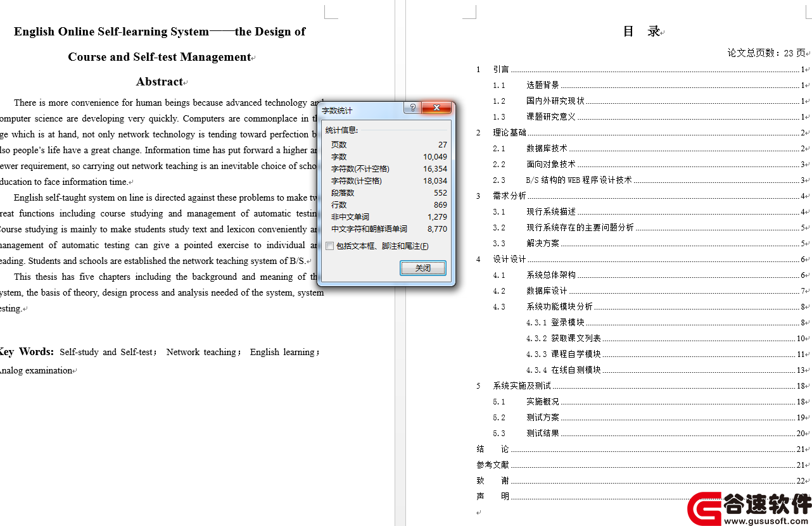Open subsection 4.3.1 登录模块
812x526 pixels.
click(x=666, y=323)
